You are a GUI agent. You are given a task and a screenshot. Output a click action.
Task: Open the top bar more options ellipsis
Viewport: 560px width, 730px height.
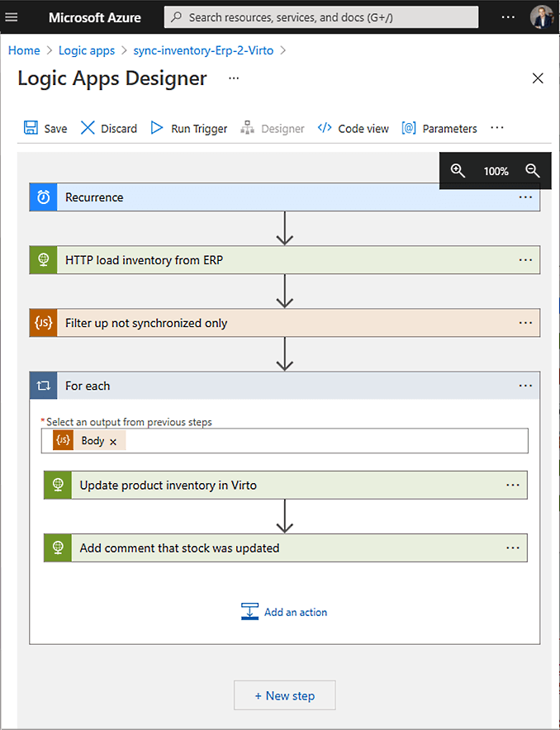[508, 17]
